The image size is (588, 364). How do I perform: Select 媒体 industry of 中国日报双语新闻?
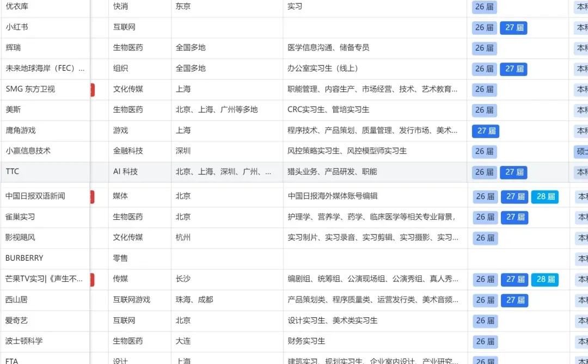[120, 196]
